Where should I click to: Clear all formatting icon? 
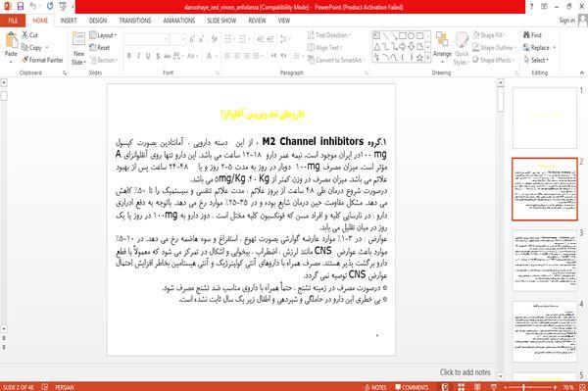click(x=214, y=39)
